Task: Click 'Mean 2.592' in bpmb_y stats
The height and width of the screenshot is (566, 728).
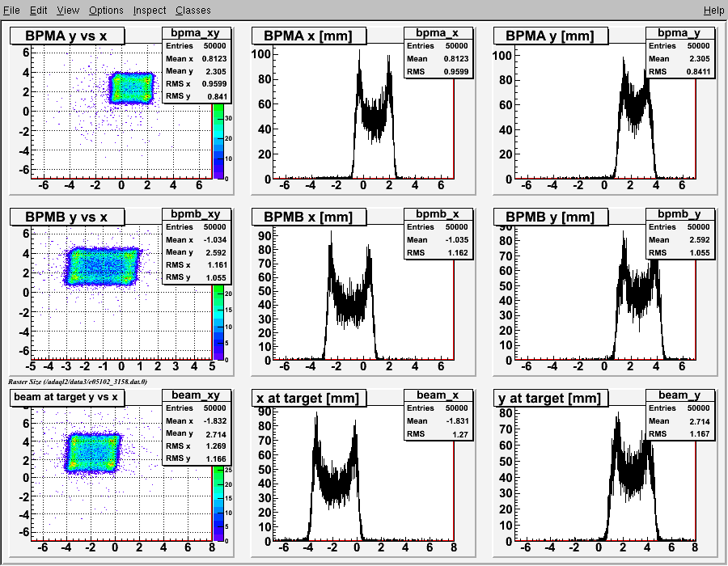Action: (679, 240)
